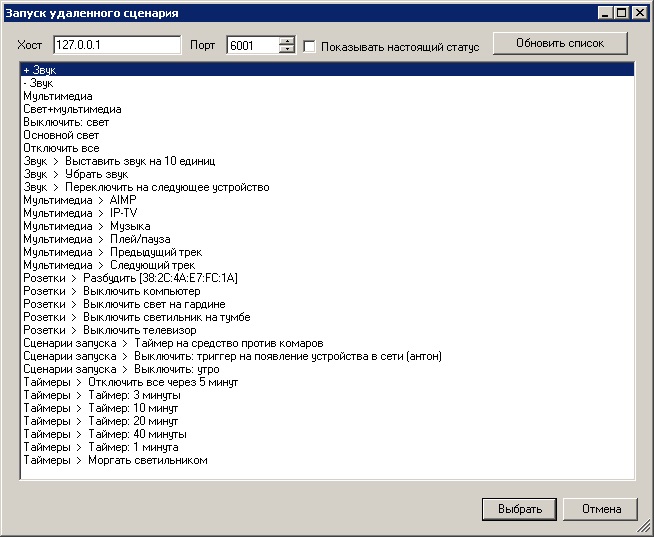Click the Выбрать button
The width and height of the screenshot is (654, 537).
tap(519, 509)
